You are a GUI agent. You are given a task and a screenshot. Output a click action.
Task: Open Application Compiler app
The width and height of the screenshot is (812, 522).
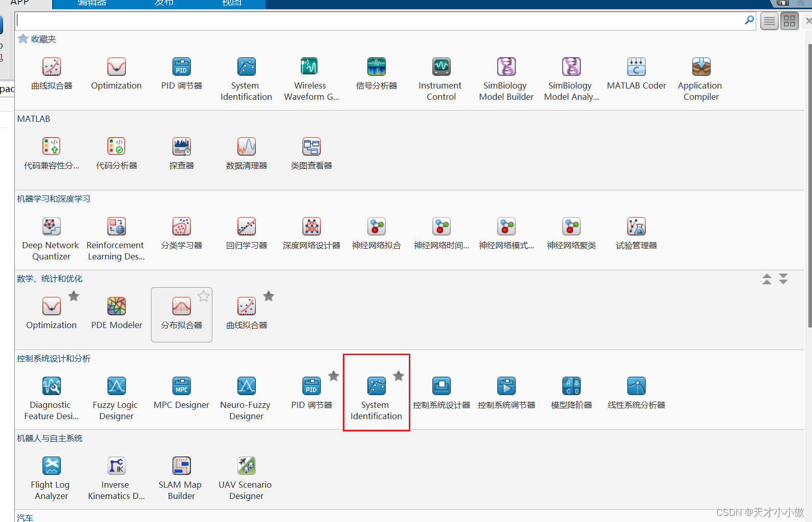(x=701, y=79)
